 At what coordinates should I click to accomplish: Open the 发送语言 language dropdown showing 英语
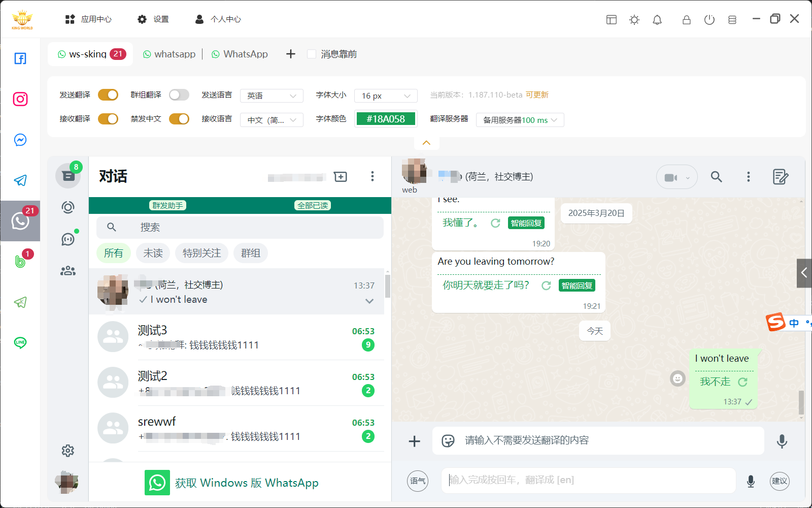(272, 96)
